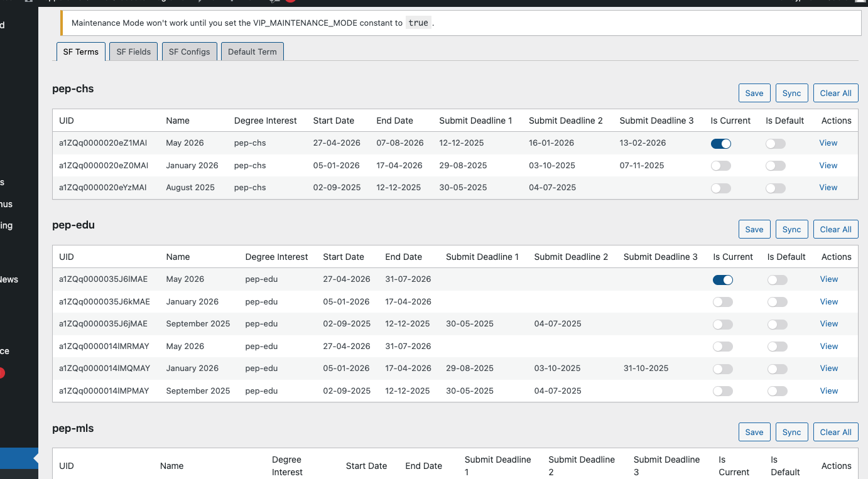Save the pep-chs terms
Screen dimensions: 868x479
point(754,93)
